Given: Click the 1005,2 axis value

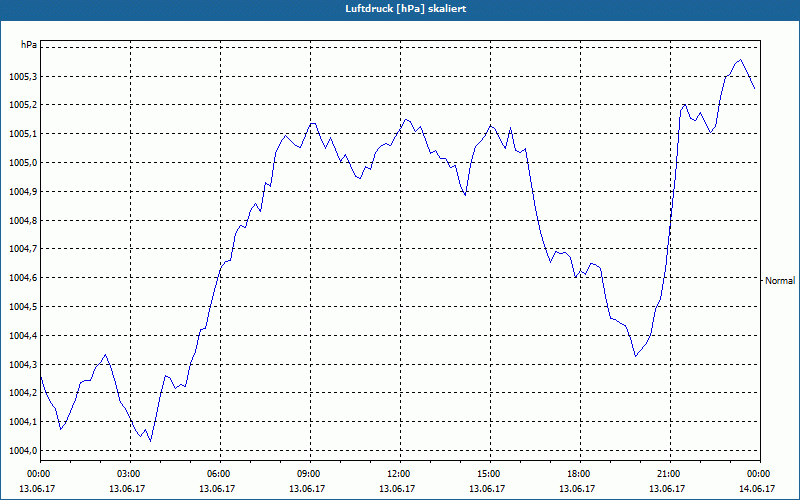Looking at the screenshot, I should pyautogui.click(x=22, y=105).
